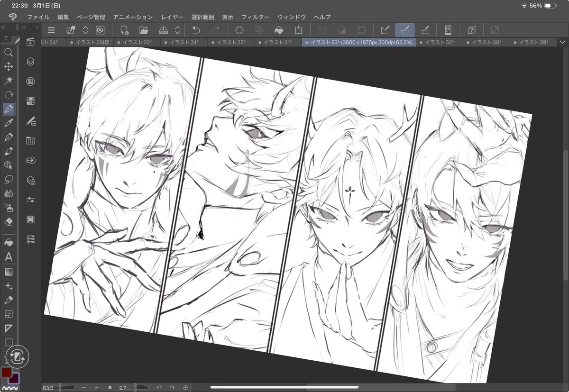This screenshot has height=392, width=569.
Task: Open the レイヤー menu
Action: coord(172,17)
